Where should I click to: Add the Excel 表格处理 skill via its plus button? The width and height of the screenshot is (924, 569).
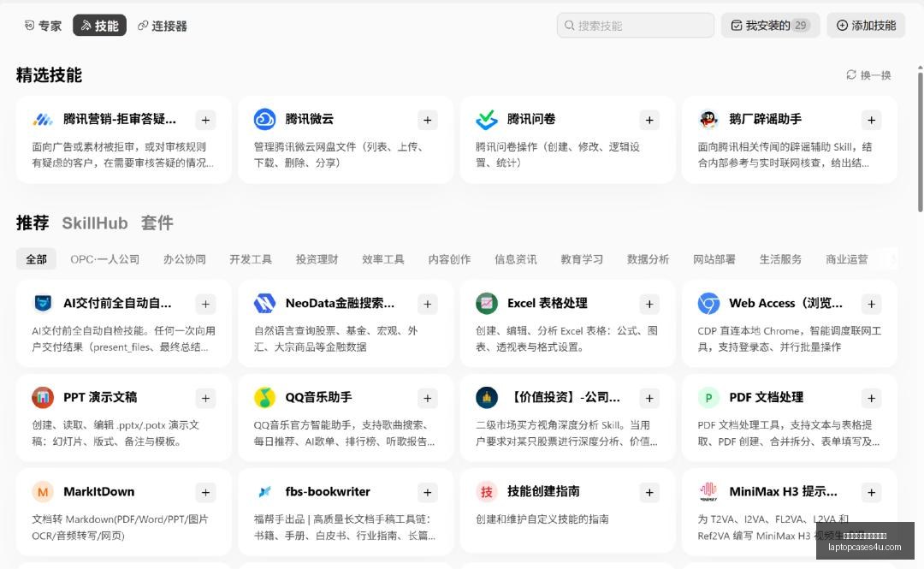[x=649, y=305]
